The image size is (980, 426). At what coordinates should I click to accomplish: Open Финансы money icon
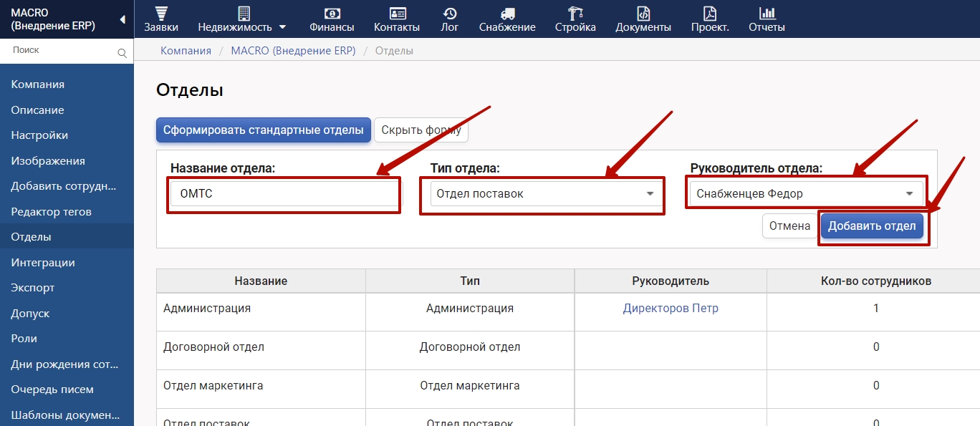coord(332,13)
